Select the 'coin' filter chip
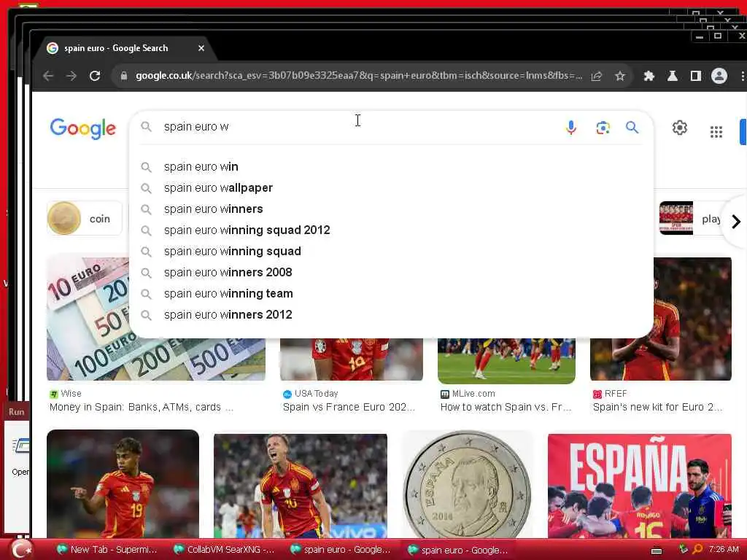 (x=85, y=219)
